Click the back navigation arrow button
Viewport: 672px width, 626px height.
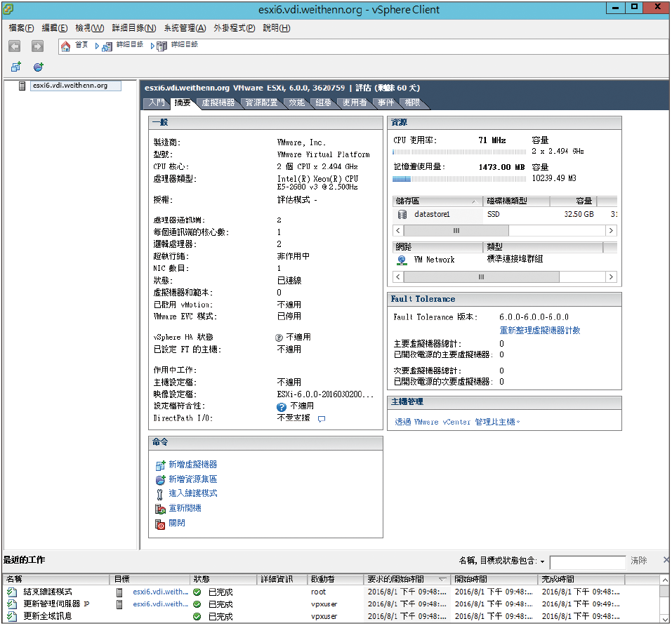click(x=15, y=46)
